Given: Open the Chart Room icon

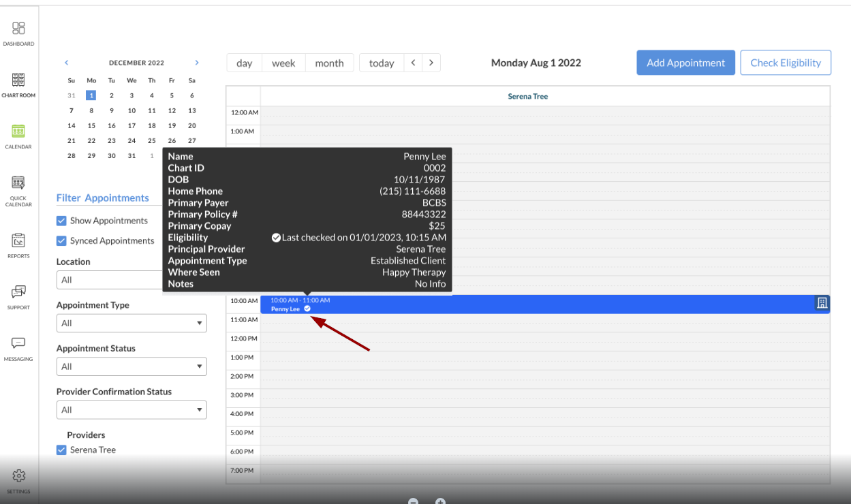Looking at the screenshot, I should (18, 80).
